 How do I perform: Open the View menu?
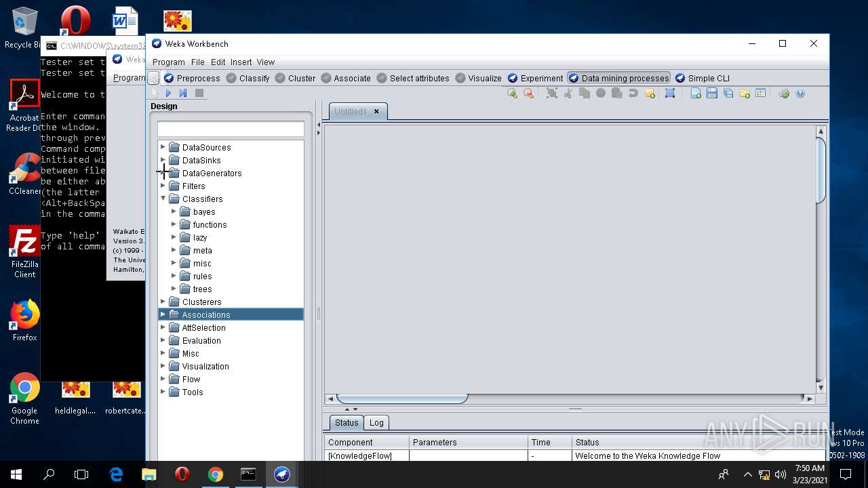click(x=266, y=62)
